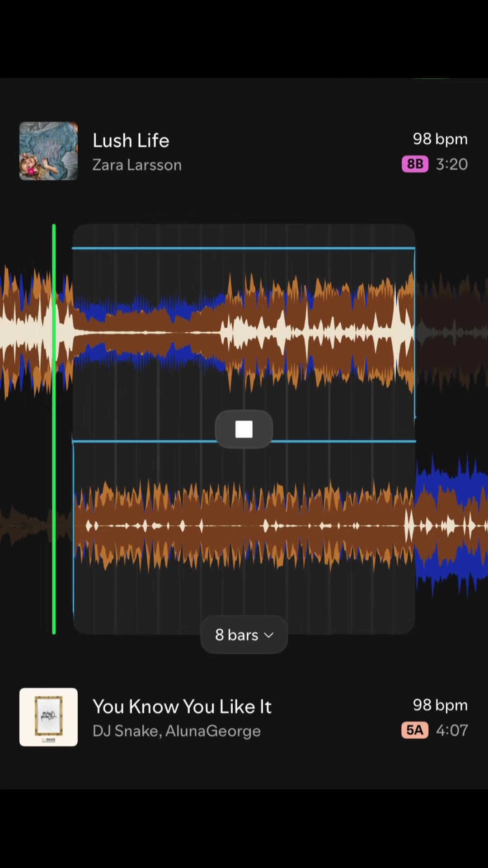Click the Lush Life upper waveform
Image resolution: width=488 pixels, height=868 pixels.
[x=244, y=332]
